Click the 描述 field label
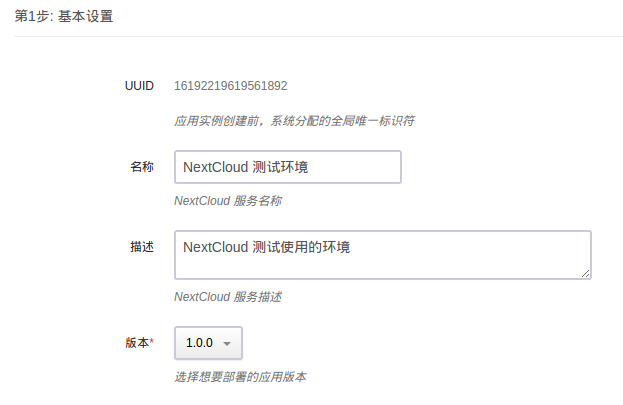 click(x=142, y=247)
